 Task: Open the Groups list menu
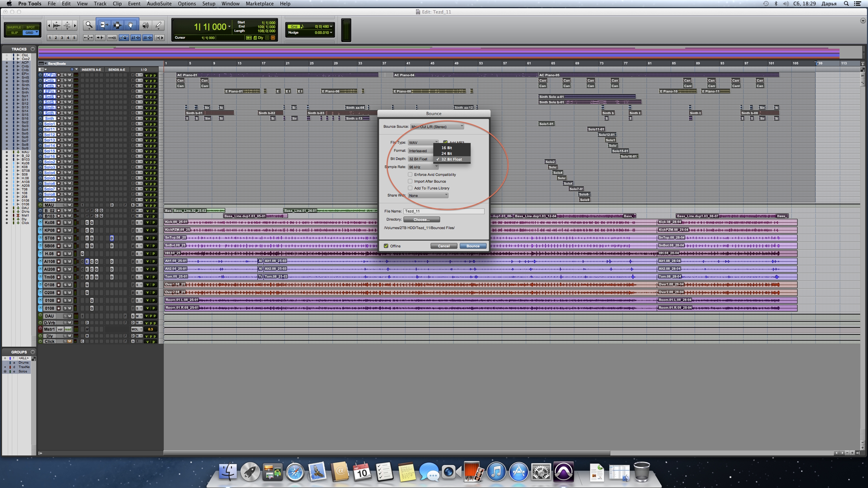[33, 352]
